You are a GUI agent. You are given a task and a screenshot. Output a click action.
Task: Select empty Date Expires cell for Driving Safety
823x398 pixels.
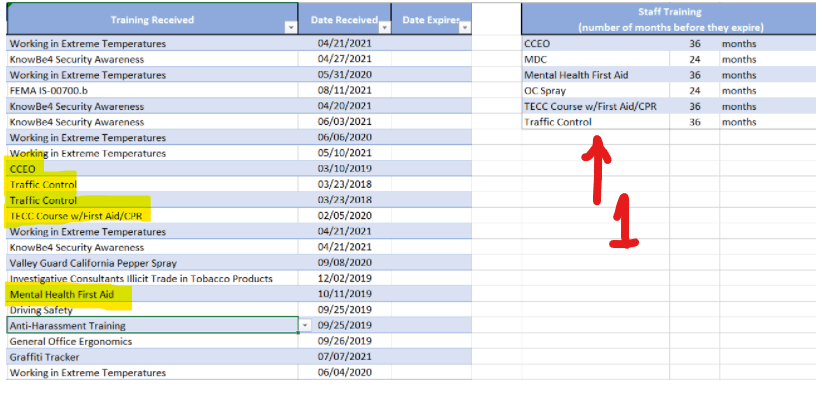point(431,310)
